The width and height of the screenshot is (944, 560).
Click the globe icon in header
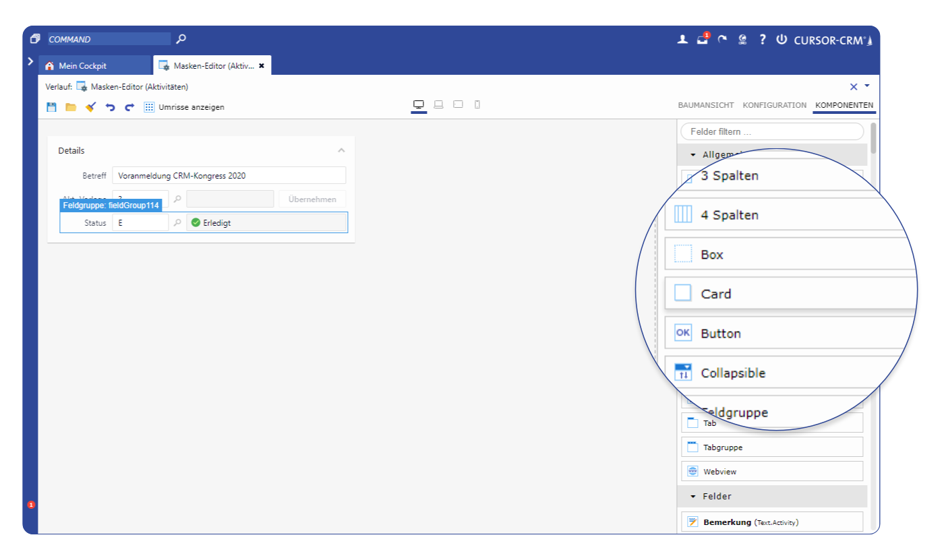[742, 40]
